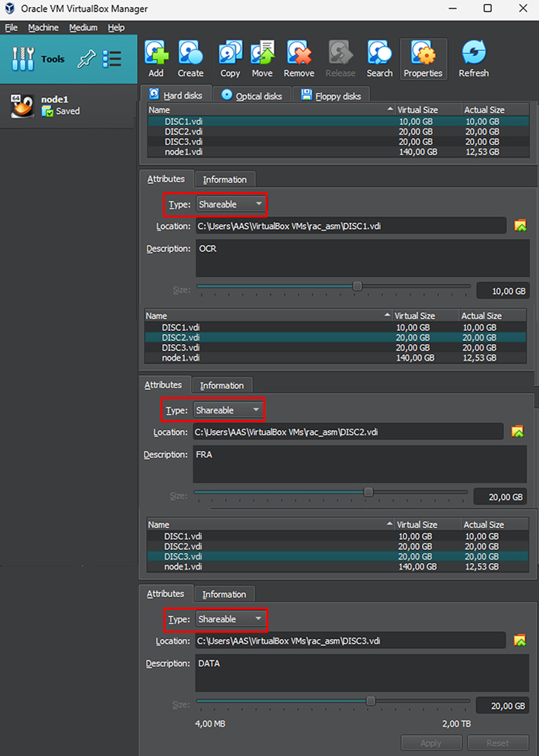Click folder icon beside DISC3.vdi location
This screenshot has height=756, width=539.
[x=519, y=640]
